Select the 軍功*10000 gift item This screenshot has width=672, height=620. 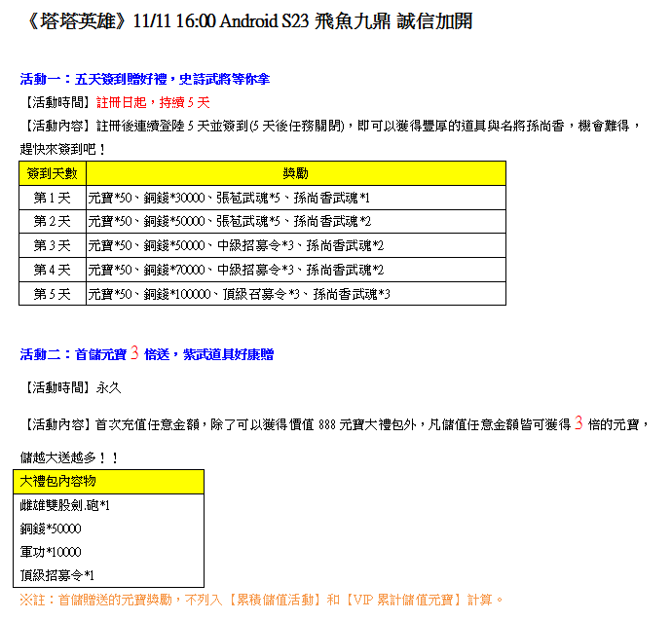(x=51, y=552)
